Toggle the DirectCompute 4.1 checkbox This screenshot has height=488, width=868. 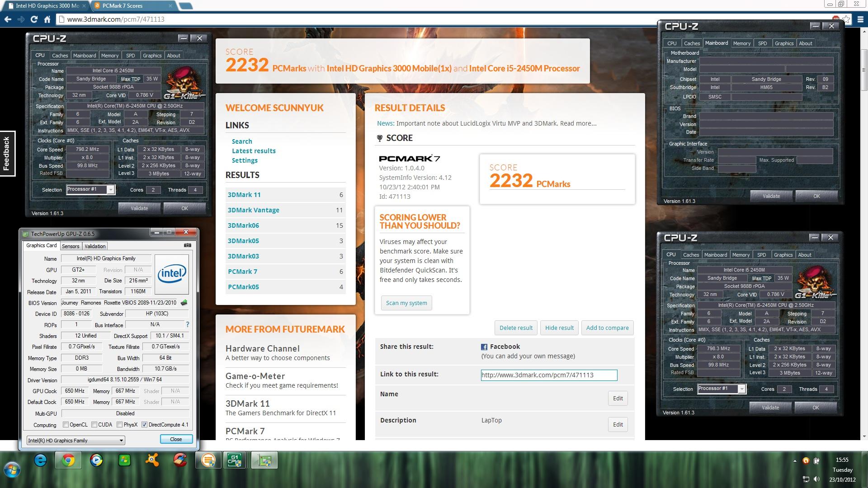145,425
